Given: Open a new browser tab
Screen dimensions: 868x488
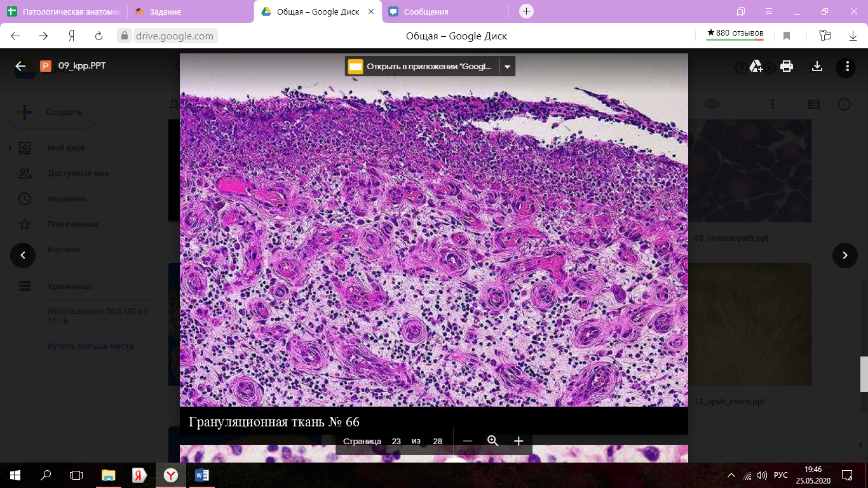Looking at the screenshot, I should [526, 11].
